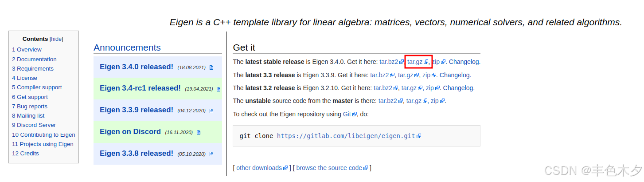This screenshot has height=182, width=644.
Task: Open Eigen 3.4.0 released! announcement
Action: click(x=137, y=67)
